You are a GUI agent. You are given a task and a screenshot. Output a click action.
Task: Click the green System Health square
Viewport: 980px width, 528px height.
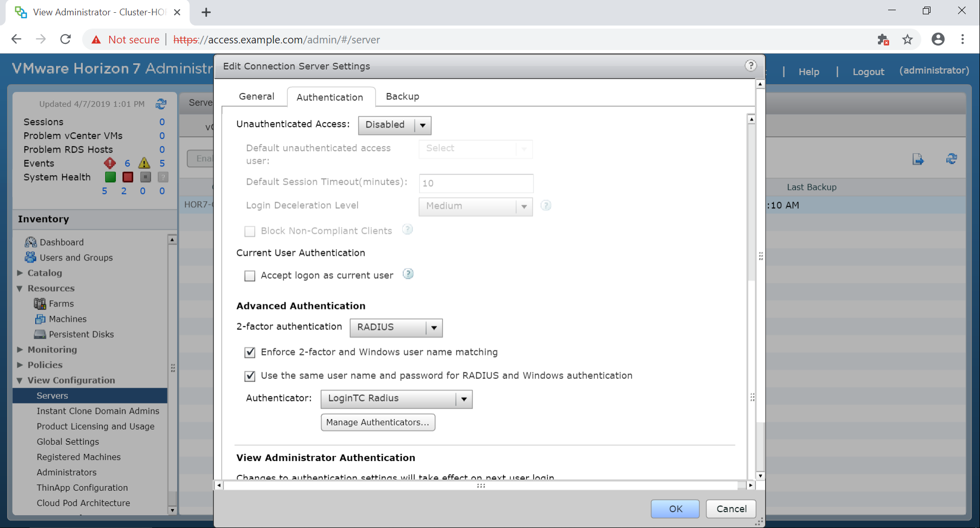pos(110,177)
